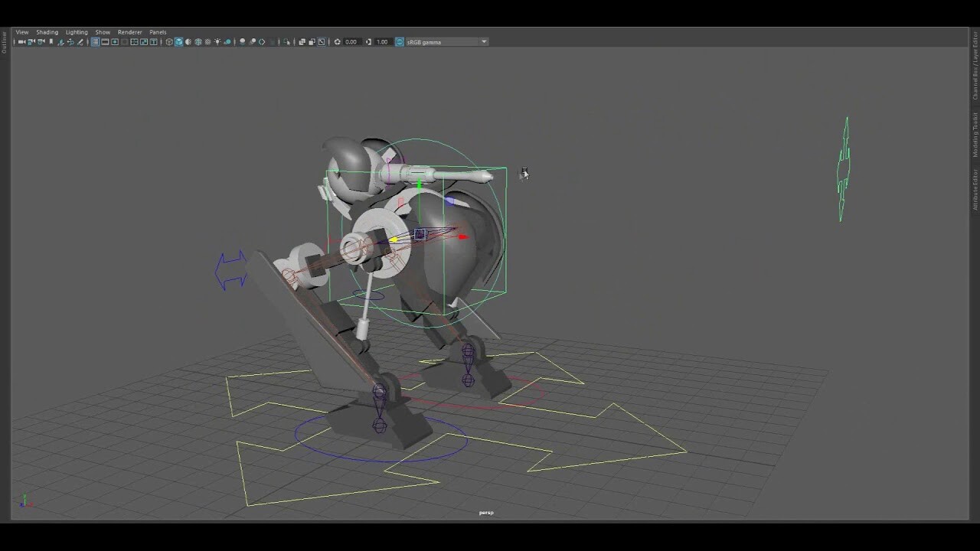Viewport: 980px width, 551px height.
Task: Toggle the film gate display icon
Action: tap(105, 42)
